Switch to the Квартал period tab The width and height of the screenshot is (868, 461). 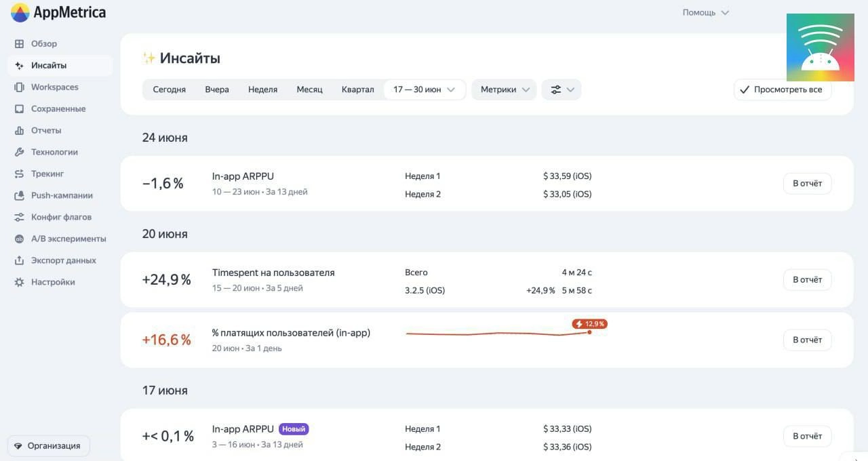point(357,89)
